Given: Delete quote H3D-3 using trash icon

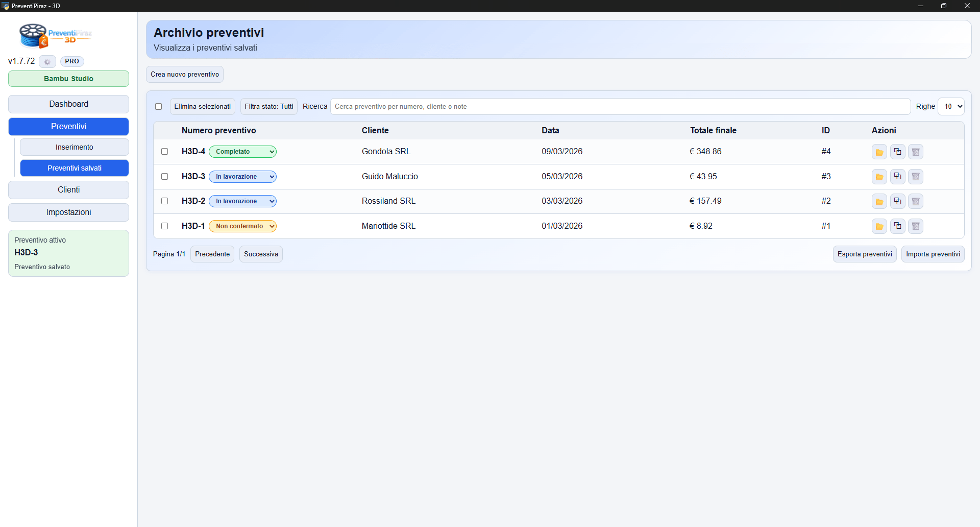Looking at the screenshot, I should tap(916, 177).
